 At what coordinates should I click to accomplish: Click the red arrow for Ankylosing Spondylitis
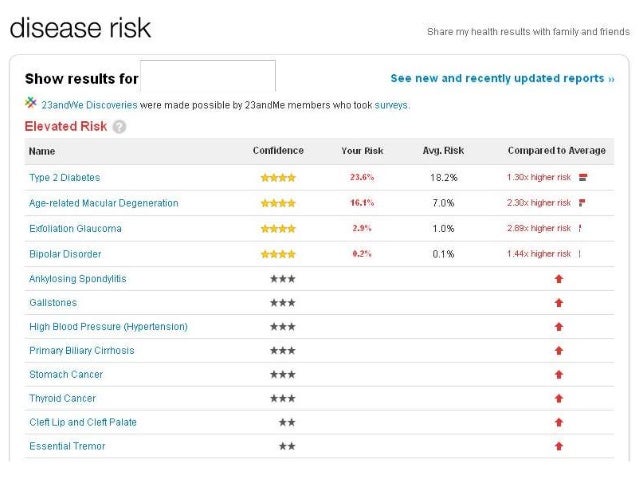tap(558, 279)
